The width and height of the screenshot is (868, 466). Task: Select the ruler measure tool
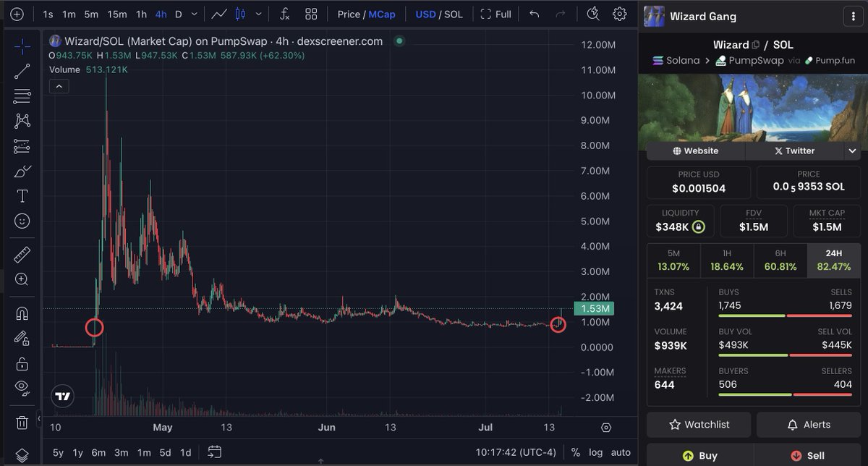tap(22, 254)
